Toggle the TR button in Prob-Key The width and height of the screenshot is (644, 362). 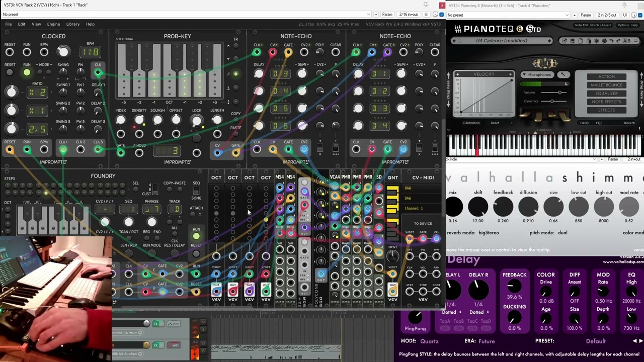pos(235,46)
